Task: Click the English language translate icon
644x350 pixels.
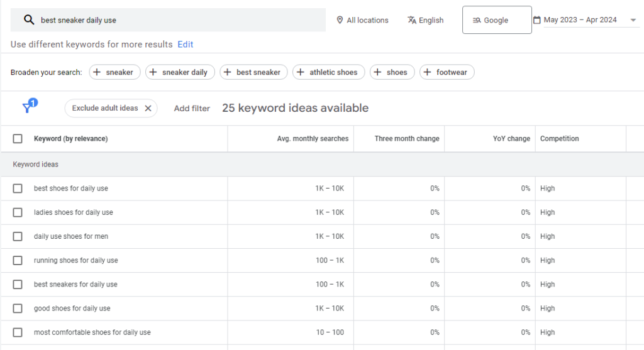Action: [x=412, y=20]
